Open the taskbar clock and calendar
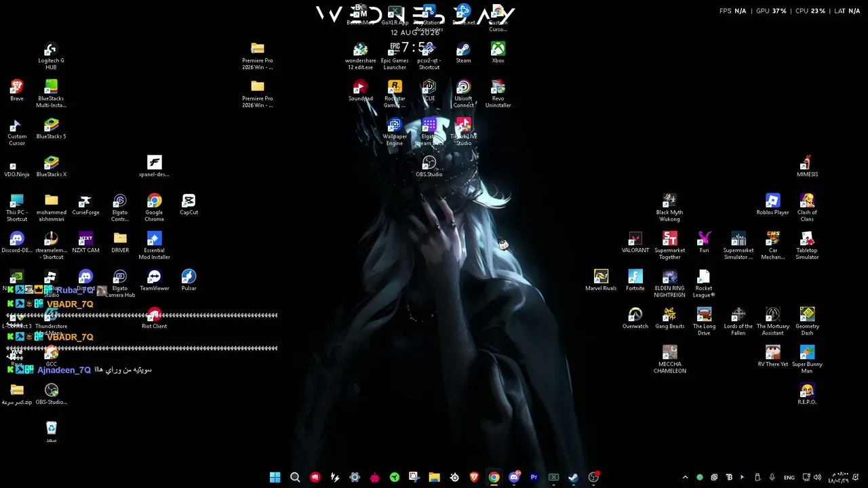Image resolution: width=868 pixels, height=488 pixels. [839, 477]
